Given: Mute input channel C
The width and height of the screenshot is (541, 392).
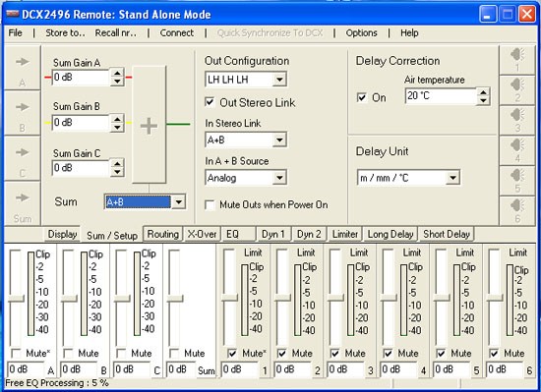Looking at the screenshot, I should [121, 353].
